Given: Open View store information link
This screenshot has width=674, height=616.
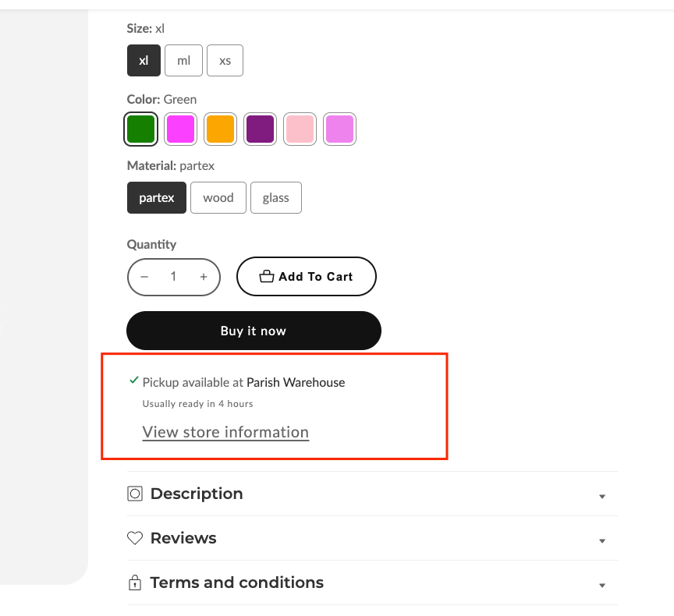Looking at the screenshot, I should click(x=225, y=432).
